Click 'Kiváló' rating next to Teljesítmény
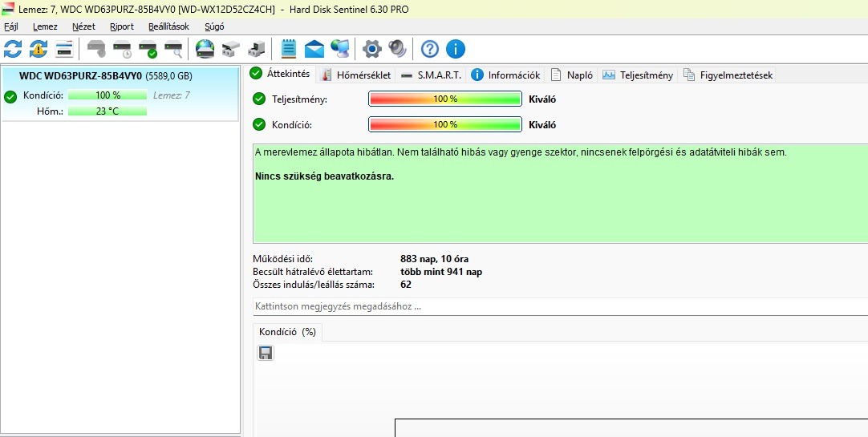 [542, 99]
